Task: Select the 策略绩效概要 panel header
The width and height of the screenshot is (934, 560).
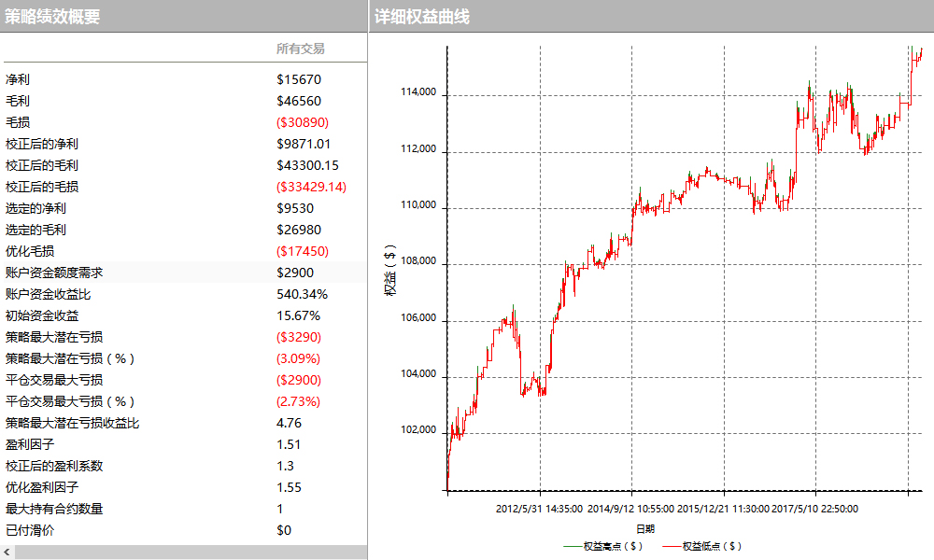Action: pyautogui.click(x=52, y=16)
